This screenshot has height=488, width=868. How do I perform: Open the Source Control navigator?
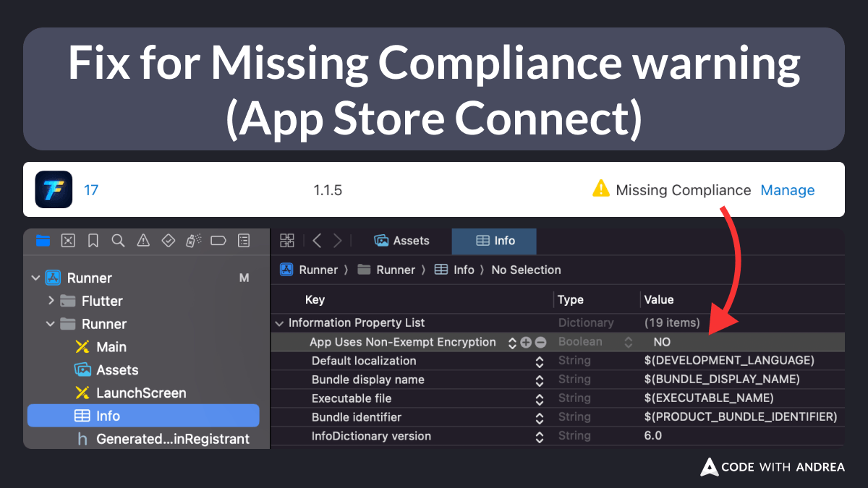point(67,241)
